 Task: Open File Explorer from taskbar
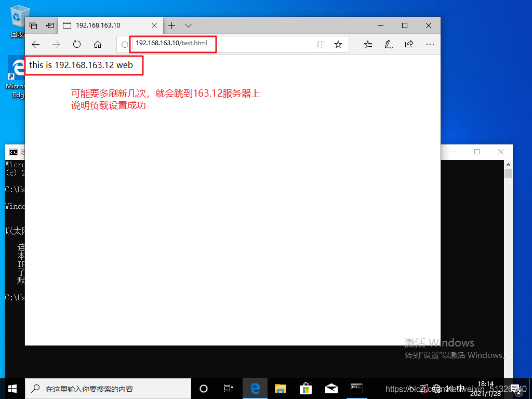pos(280,389)
